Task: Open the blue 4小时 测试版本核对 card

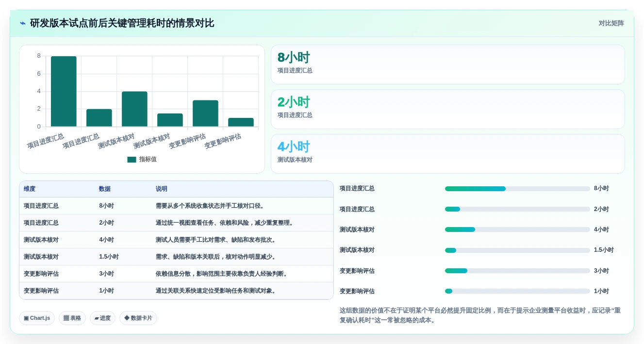Action: [447, 154]
